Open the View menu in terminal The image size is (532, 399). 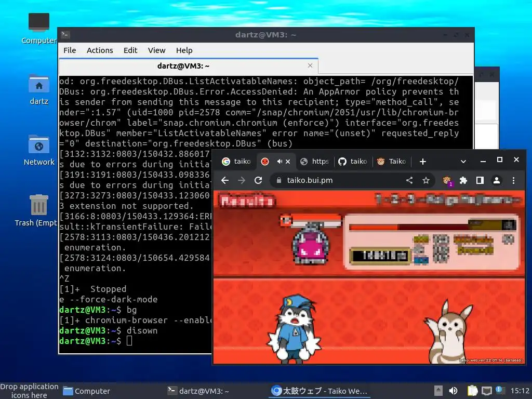(x=156, y=50)
